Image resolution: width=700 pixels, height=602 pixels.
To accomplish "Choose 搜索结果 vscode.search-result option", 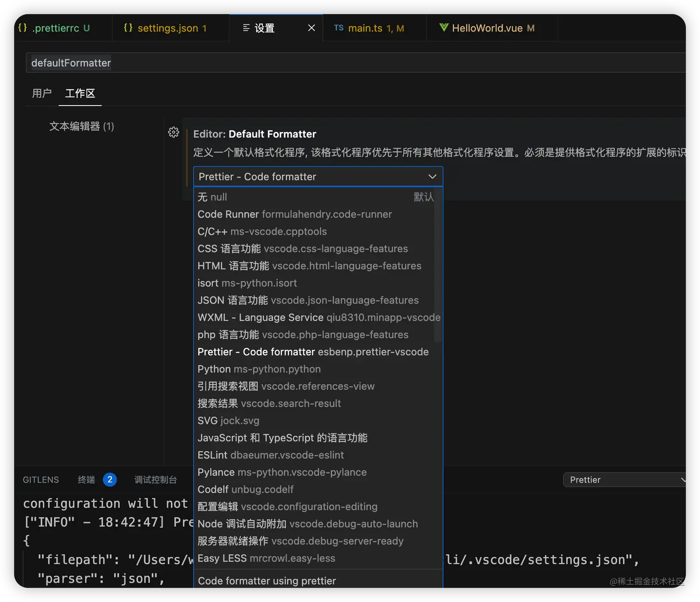I will point(316,403).
